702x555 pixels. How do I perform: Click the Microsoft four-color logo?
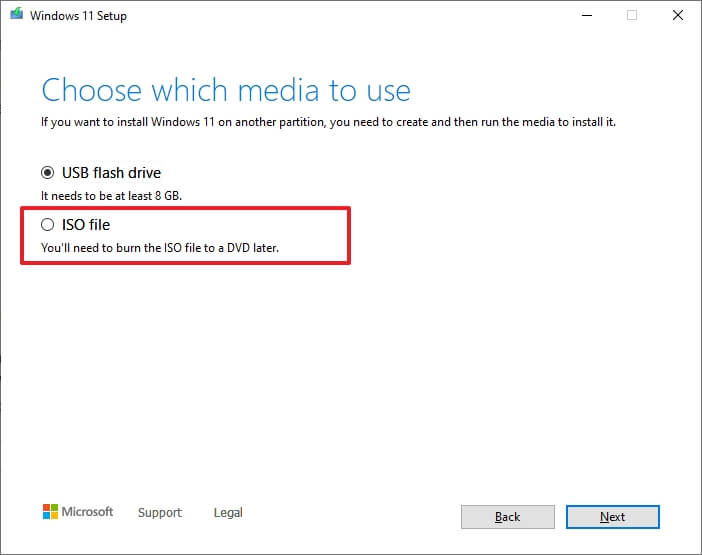coord(50,512)
